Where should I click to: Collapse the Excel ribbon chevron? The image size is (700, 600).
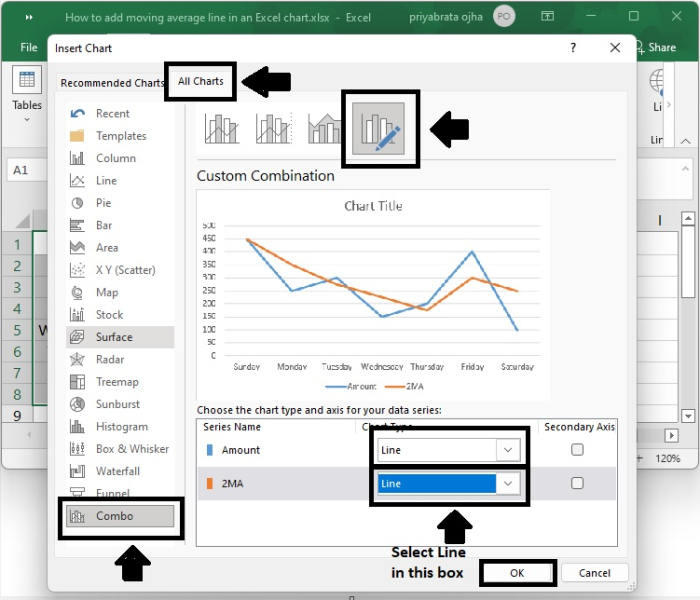pos(686,141)
